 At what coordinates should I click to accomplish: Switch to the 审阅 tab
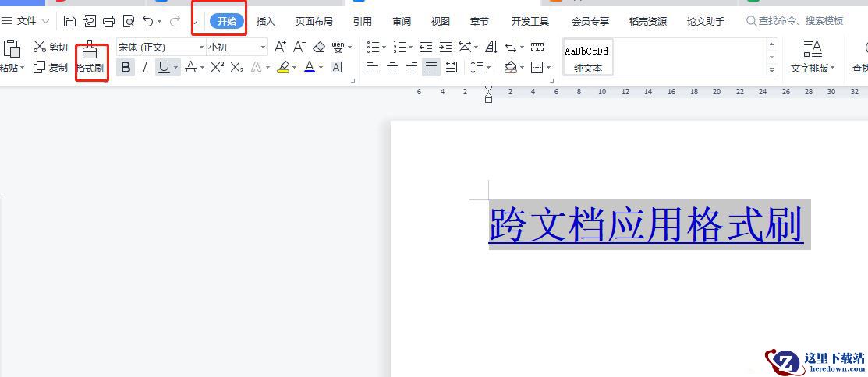(402, 22)
